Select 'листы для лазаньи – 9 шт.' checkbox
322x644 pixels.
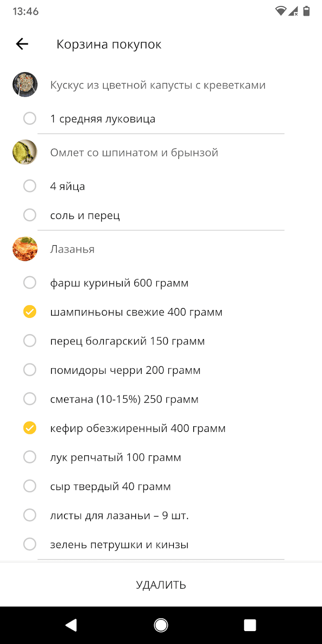pos(30,515)
